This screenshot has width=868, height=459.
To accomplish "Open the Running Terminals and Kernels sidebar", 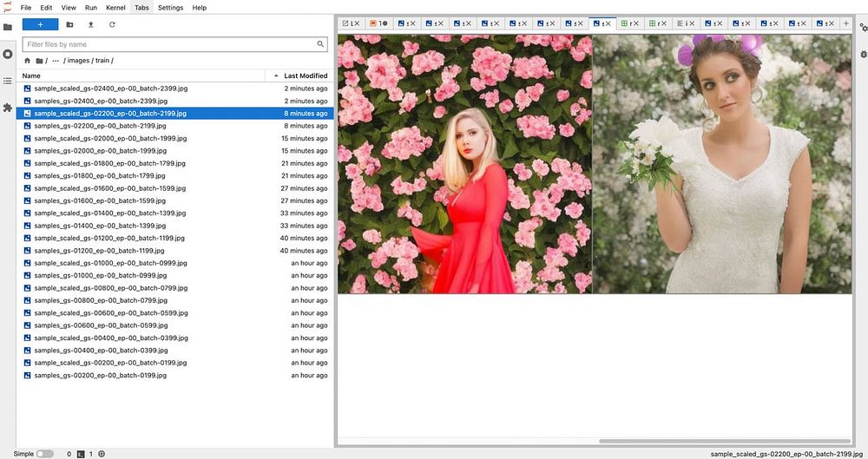I will [8, 54].
